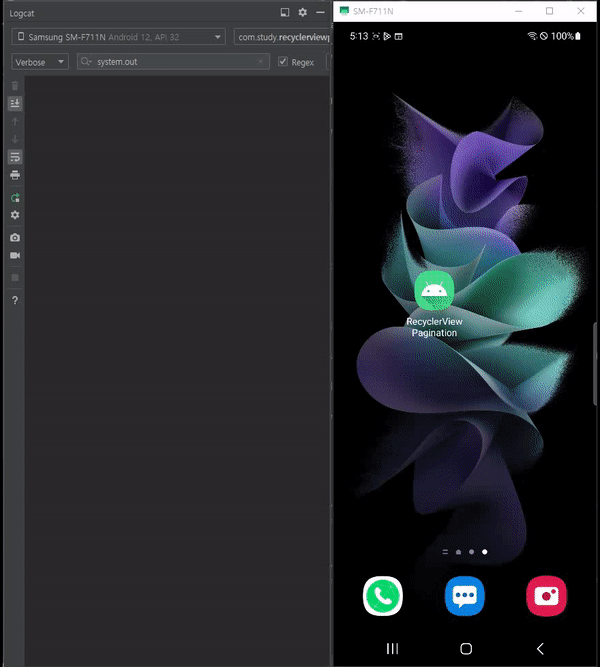
Task: Tap the last white page indicator dot
Action: tap(484, 552)
